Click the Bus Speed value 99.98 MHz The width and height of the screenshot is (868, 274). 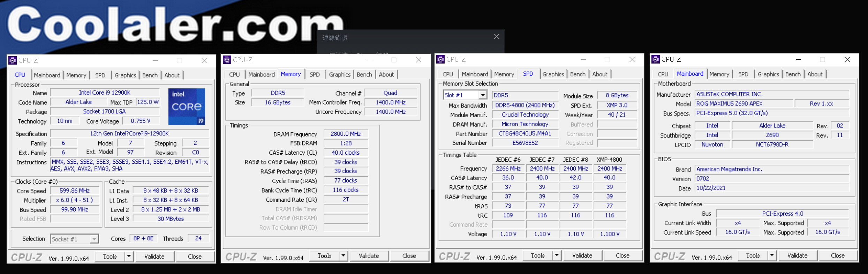[75, 209]
